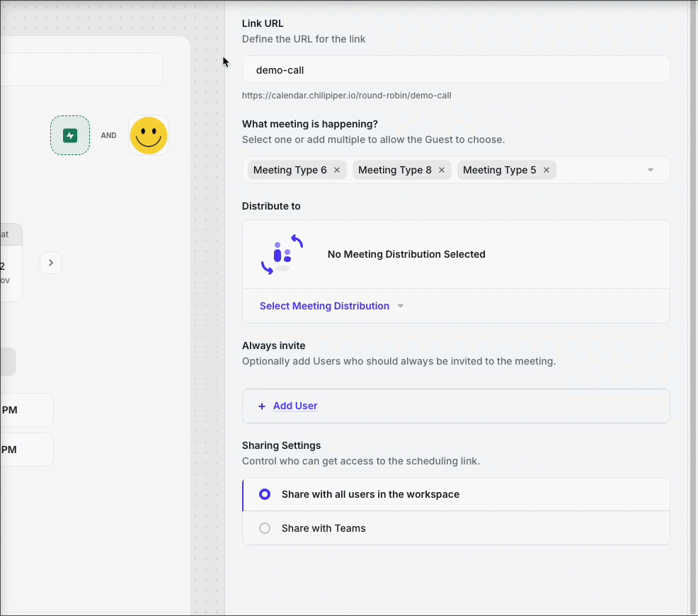The width and height of the screenshot is (698, 616).
Task: Click the smiley face avatar
Action: (149, 135)
